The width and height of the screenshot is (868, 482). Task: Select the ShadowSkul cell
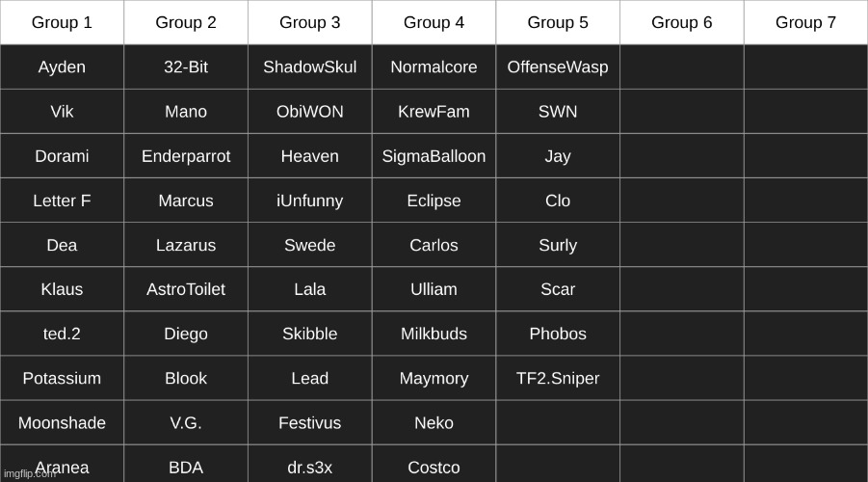(309, 67)
